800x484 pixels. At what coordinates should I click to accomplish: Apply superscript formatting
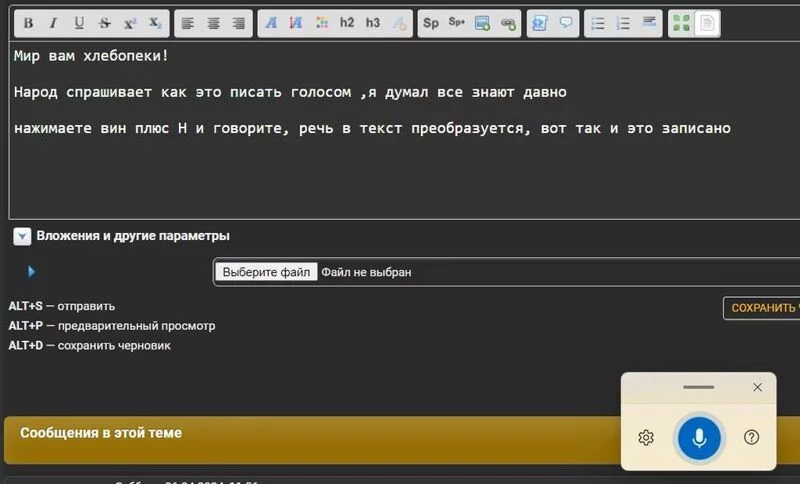(x=130, y=23)
